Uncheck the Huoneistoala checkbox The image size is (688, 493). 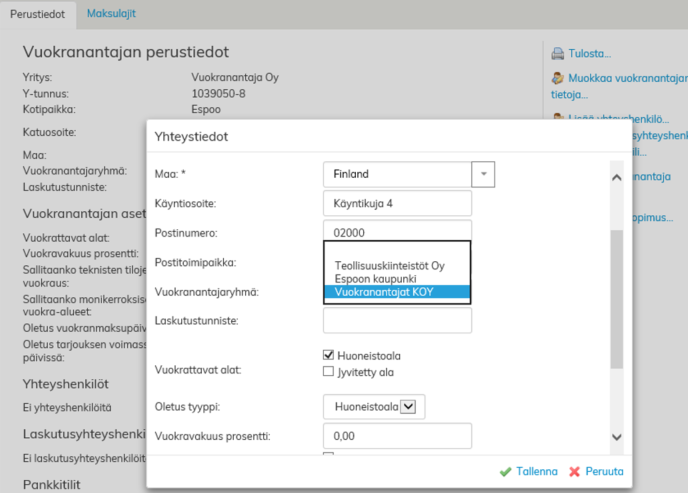click(x=329, y=355)
